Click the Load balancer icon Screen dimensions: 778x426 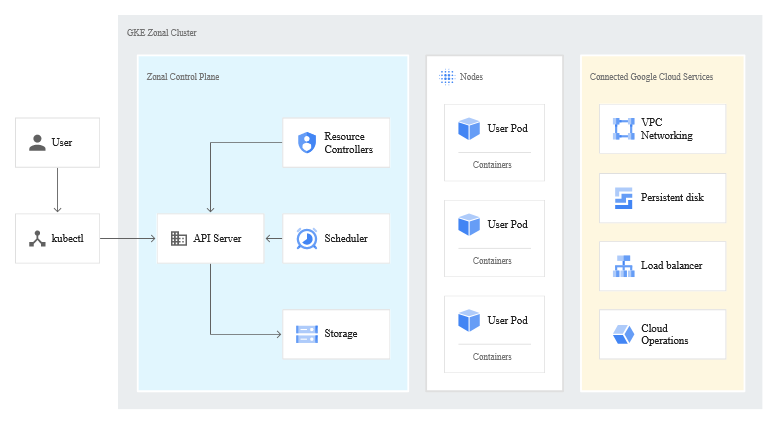point(624,266)
